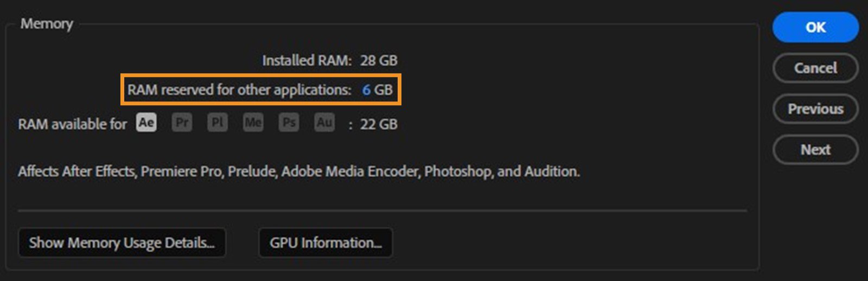Viewport: 868px width, 281px height.
Task: Confirm memory settings with OK
Action: coord(815,27)
